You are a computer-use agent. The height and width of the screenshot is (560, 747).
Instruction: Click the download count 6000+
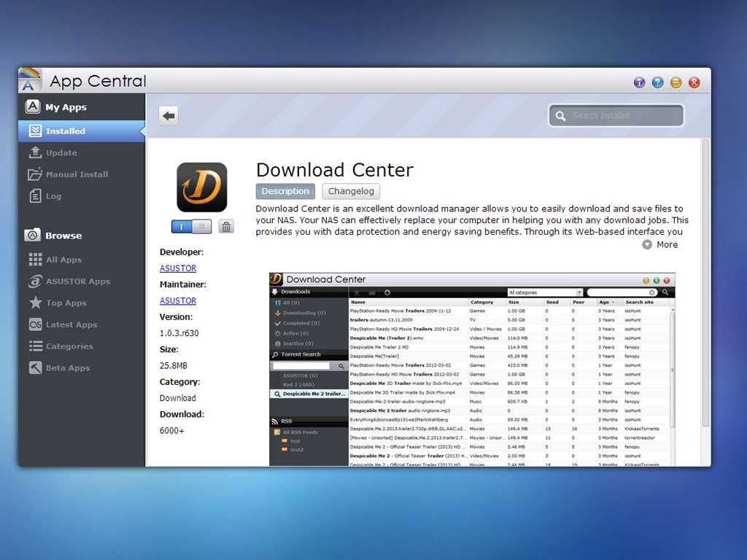[x=172, y=430]
